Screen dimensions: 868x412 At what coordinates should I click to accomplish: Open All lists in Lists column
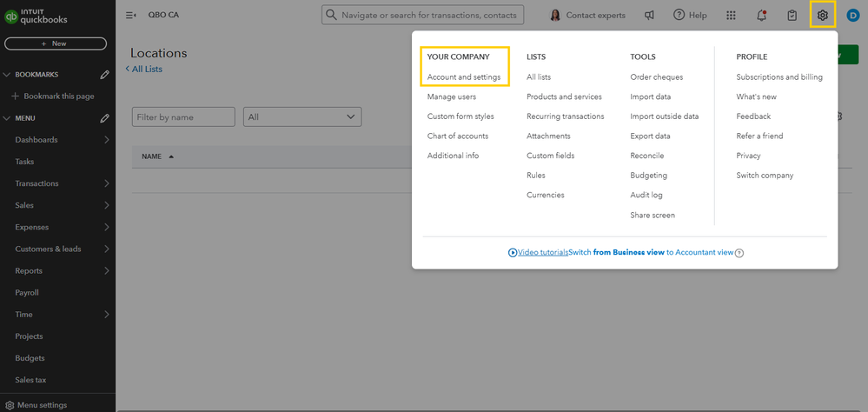539,77
